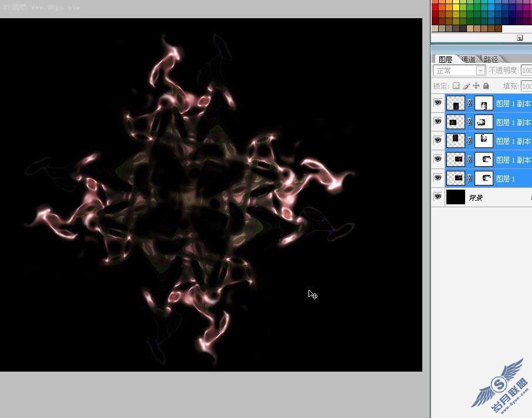Pick the bright yellow swatch
This screenshot has height=418, width=532.
(x=456, y=8)
